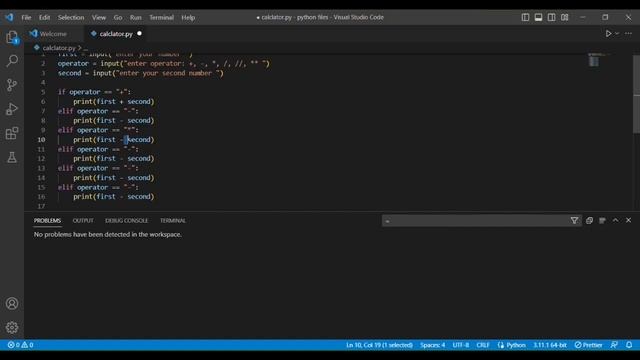Screen dimensions: 640x360
Task: Click line number 10 in gutter
Action: pyautogui.click(x=41, y=140)
